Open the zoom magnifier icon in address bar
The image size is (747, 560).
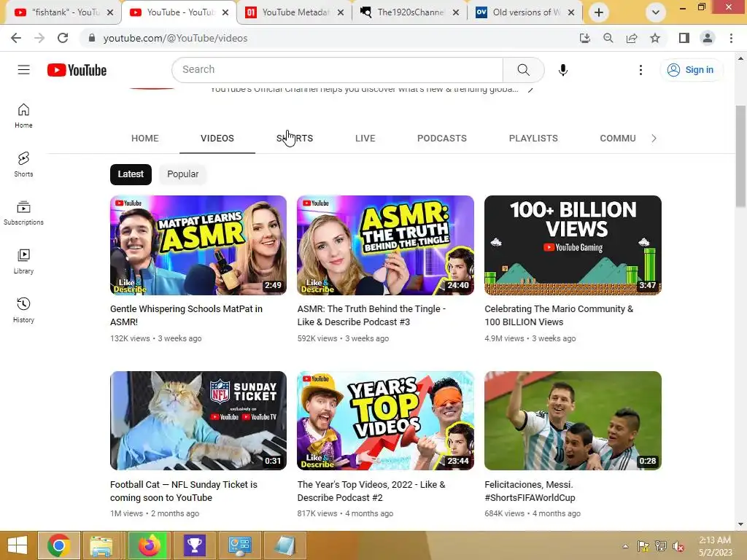pyautogui.click(x=608, y=38)
